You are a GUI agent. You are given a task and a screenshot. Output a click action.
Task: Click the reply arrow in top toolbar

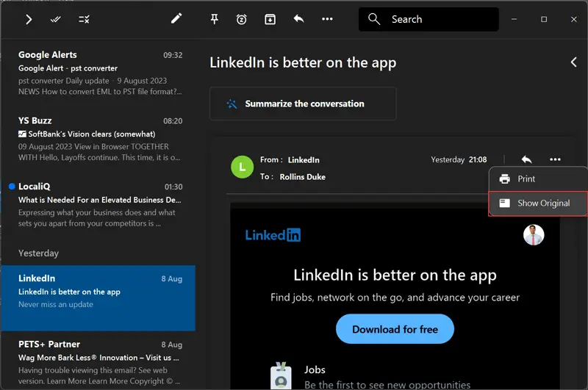click(298, 19)
